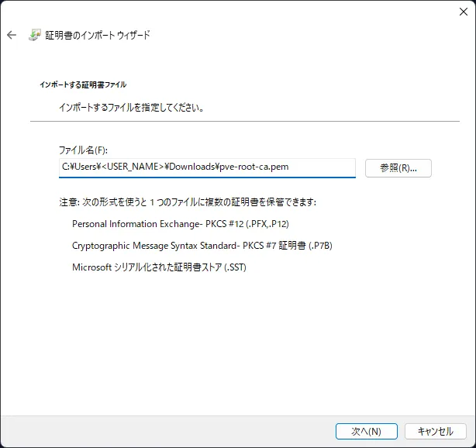Click the text インポートするファイルを指定してください。

[x=132, y=108]
